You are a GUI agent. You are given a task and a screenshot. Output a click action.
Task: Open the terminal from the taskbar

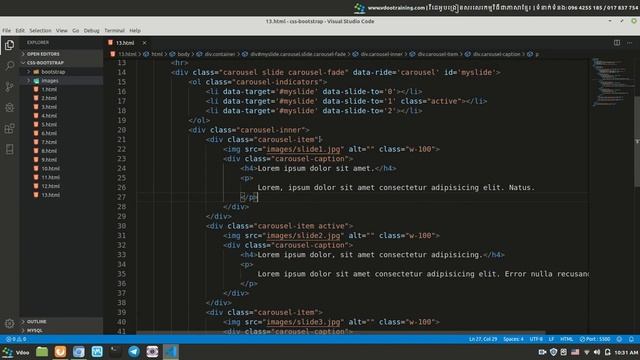click(116, 351)
